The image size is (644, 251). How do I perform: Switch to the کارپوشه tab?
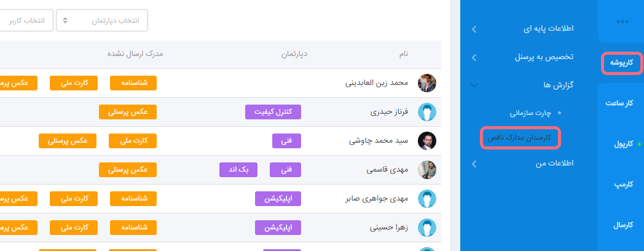[x=621, y=63]
